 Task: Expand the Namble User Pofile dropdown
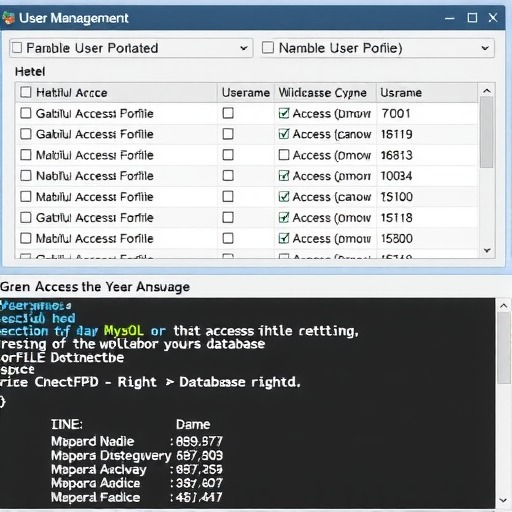(485, 48)
